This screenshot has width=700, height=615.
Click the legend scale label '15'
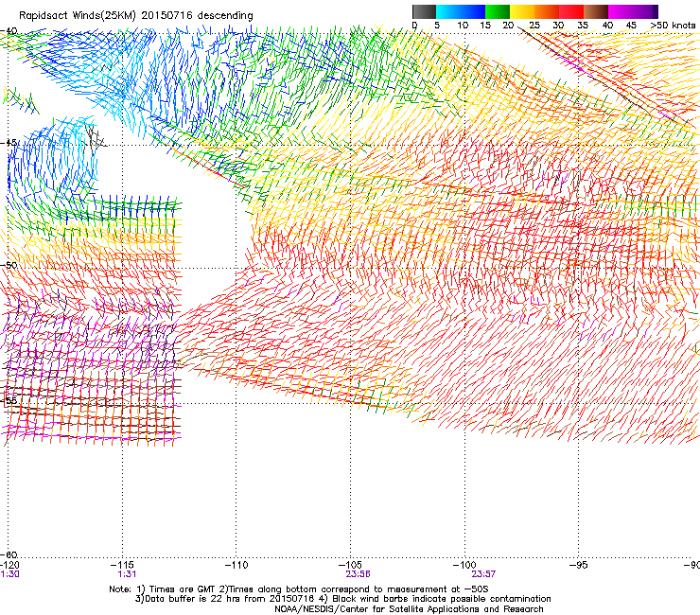pos(485,26)
